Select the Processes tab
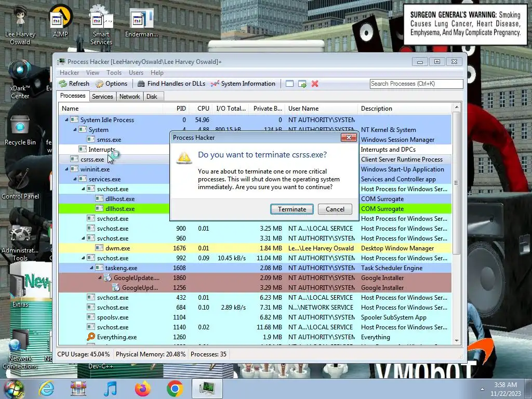 point(73,96)
